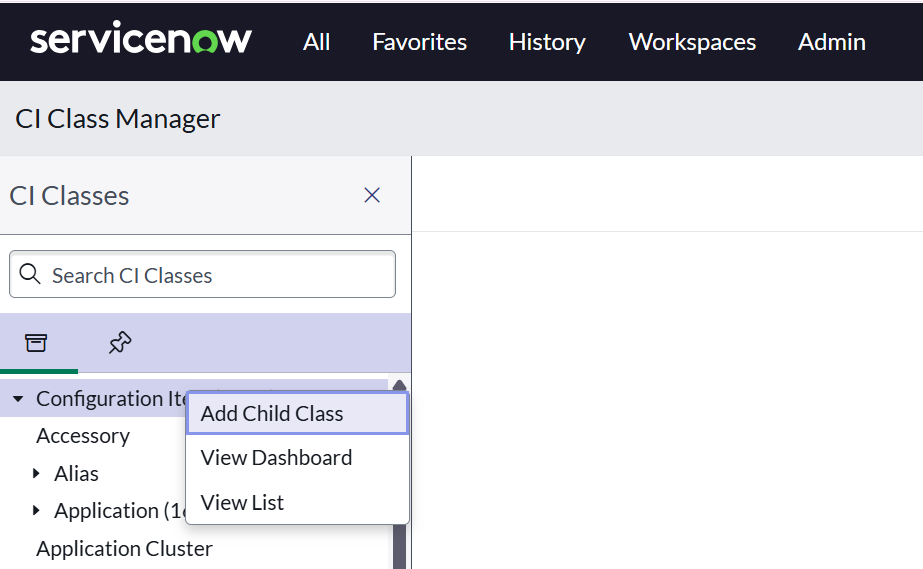Open the All menu
The width and height of the screenshot is (923, 569).
[316, 42]
